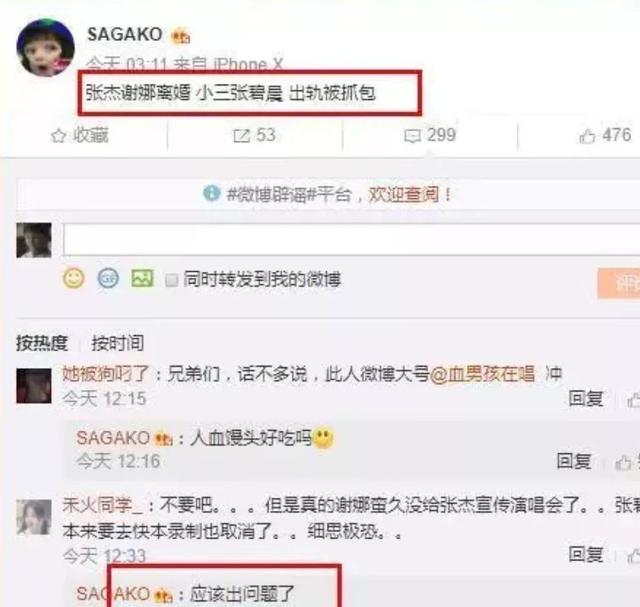640x607 pixels.
Task: Click the image upload icon
Action: click(x=142, y=278)
